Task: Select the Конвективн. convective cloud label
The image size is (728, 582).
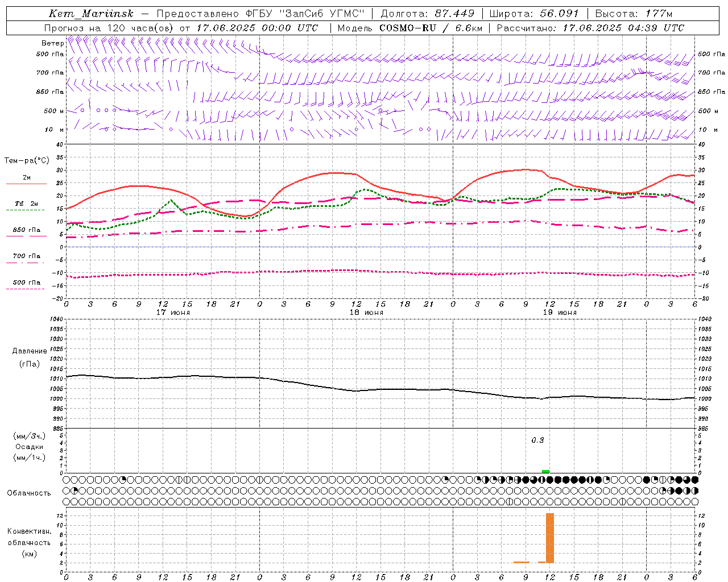Action: point(29,531)
